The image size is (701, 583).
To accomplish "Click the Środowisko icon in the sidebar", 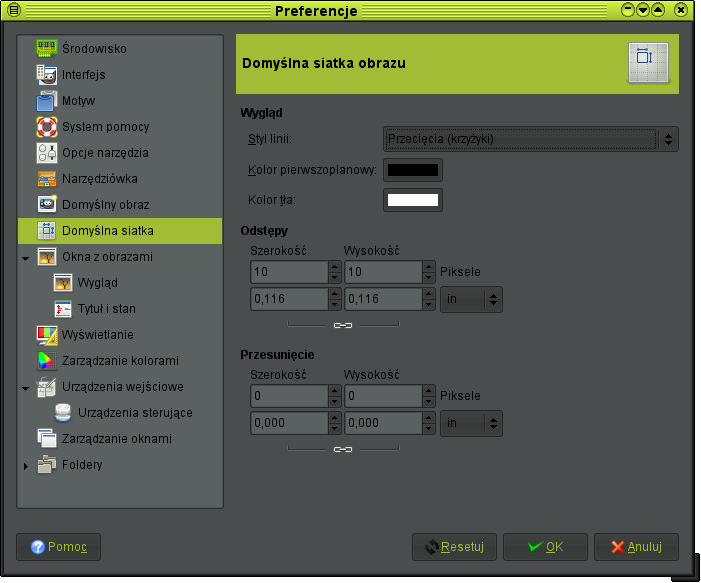I will pos(47,48).
